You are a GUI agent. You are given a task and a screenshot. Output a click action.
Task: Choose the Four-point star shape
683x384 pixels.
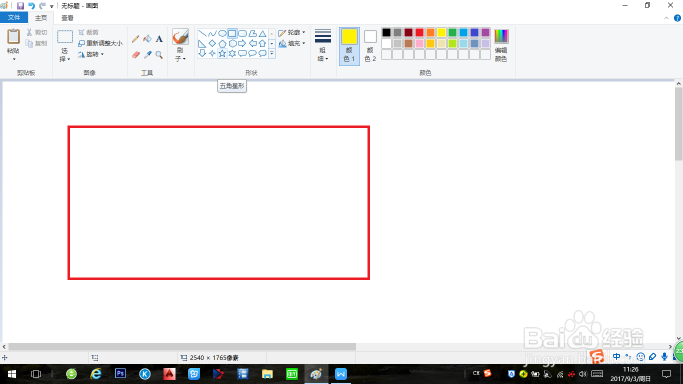(x=212, y=54)
